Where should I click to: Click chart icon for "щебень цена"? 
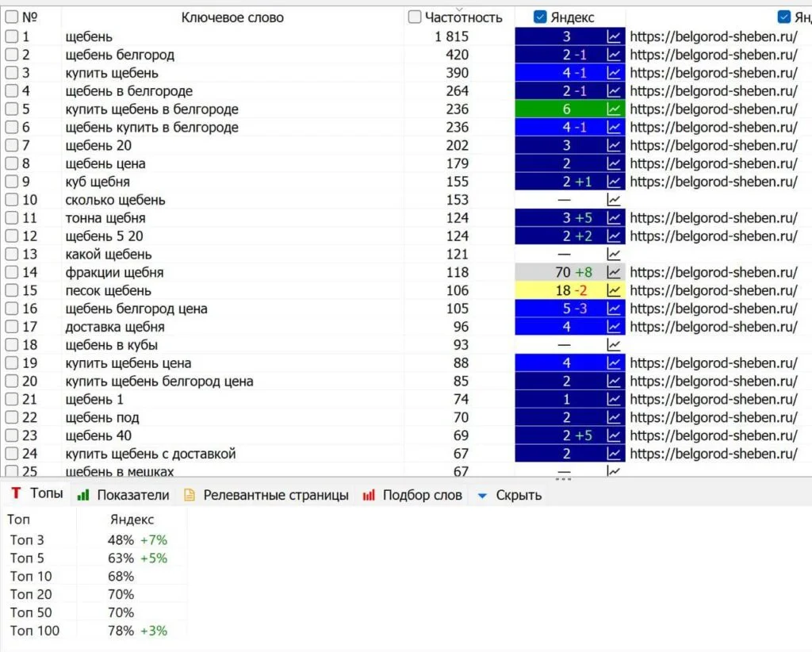[614, 163]
